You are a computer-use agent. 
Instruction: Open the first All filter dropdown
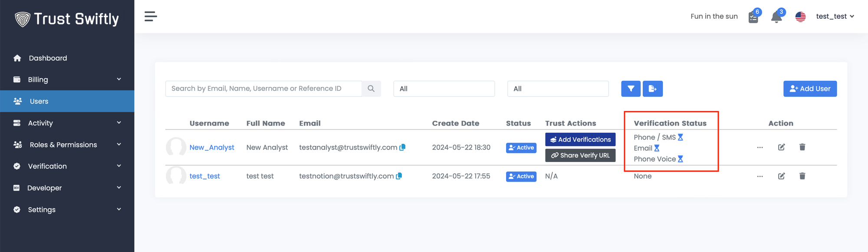click(444, 89)
